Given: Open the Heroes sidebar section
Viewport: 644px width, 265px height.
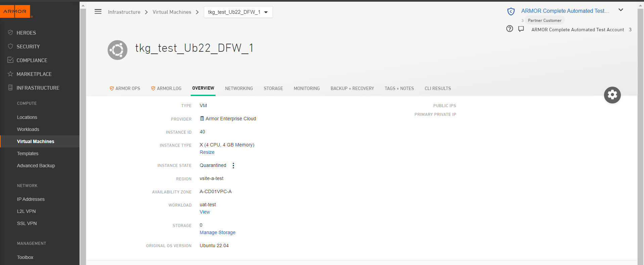Looking at the screenshot, I should pyautogui.click(x=26, y=33).
